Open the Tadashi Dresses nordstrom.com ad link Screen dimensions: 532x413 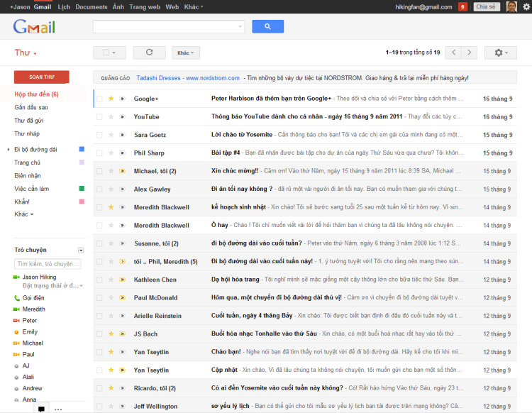(188, 78)
